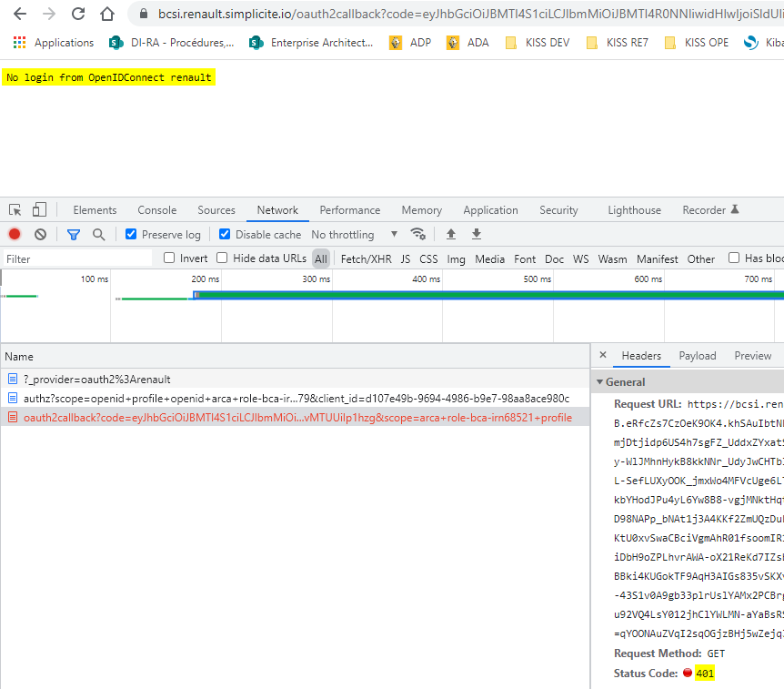Image resolution: width=784 pixels, height=689 pixels.
Task: Reload the page with the refresh icon
Action: pyautogui.click(x=78, y=14)
